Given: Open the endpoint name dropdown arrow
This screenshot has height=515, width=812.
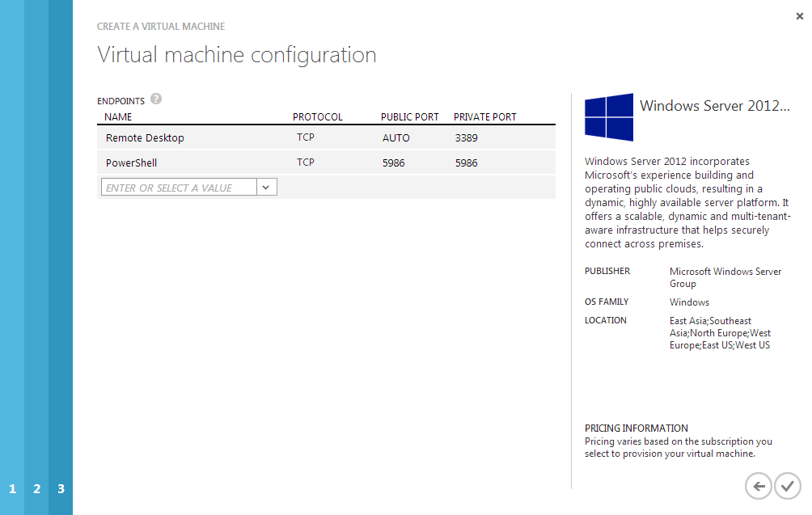Looking at the screenshot, I should click(266, 188).
